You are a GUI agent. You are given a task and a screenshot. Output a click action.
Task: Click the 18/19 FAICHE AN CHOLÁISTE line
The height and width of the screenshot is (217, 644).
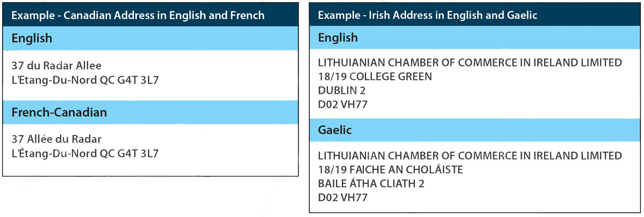390,169
